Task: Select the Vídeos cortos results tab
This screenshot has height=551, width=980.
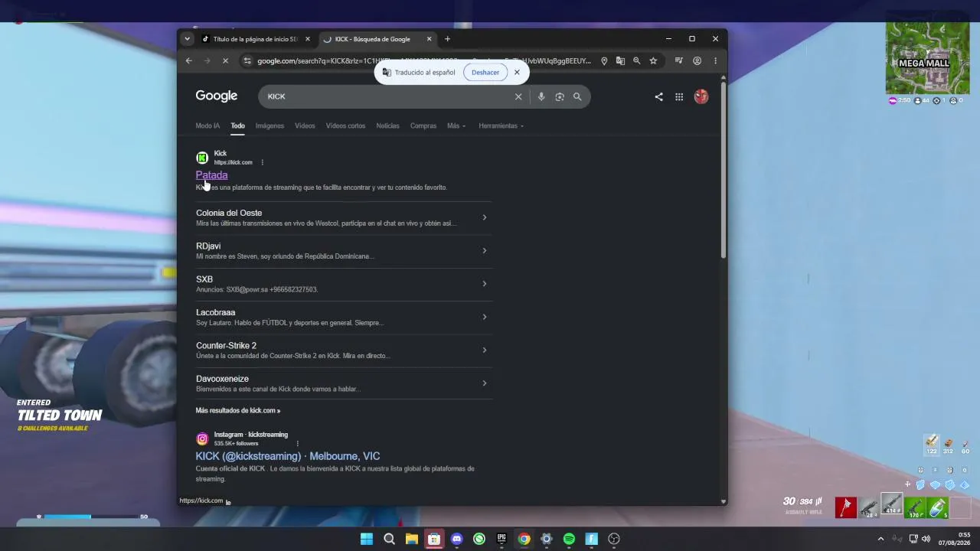Action: [x=345, y=126]
